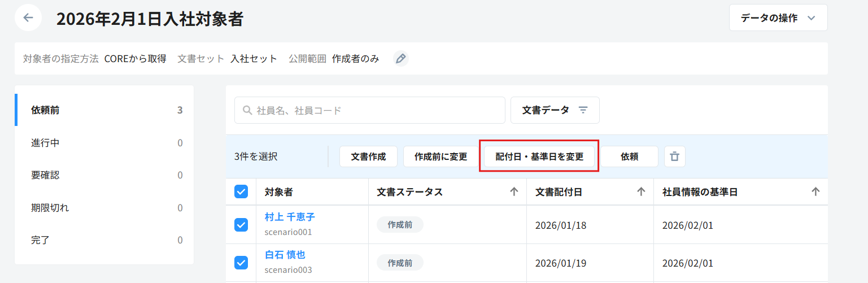Sort by 文書配付日 column arrow
This screenshot has height=283, width=868.
coord(641,192)
